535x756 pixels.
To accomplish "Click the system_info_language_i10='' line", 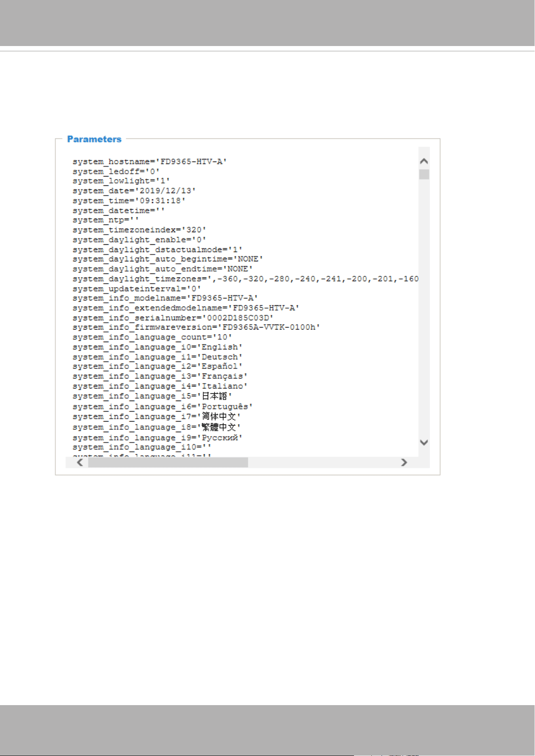I will coord(142,447).
